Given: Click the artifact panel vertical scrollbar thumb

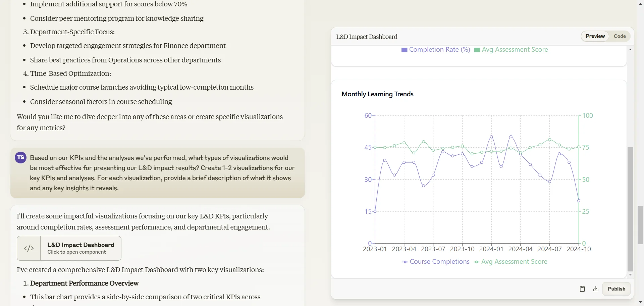Looking at the screenshot, I should pyautogui.click(x=631, y=209).
